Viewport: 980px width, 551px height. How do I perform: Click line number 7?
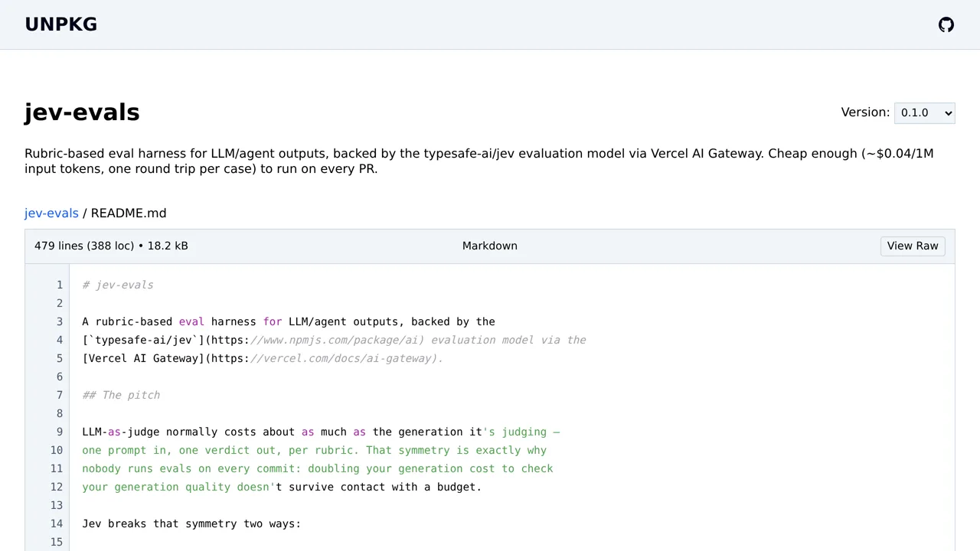pyautogui.click(x=59, y=395)
